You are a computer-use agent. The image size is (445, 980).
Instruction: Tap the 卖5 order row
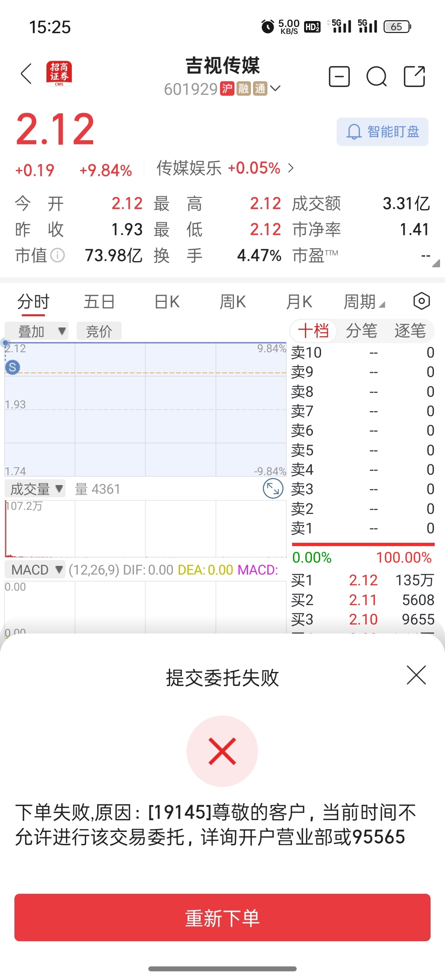[363, 450]
